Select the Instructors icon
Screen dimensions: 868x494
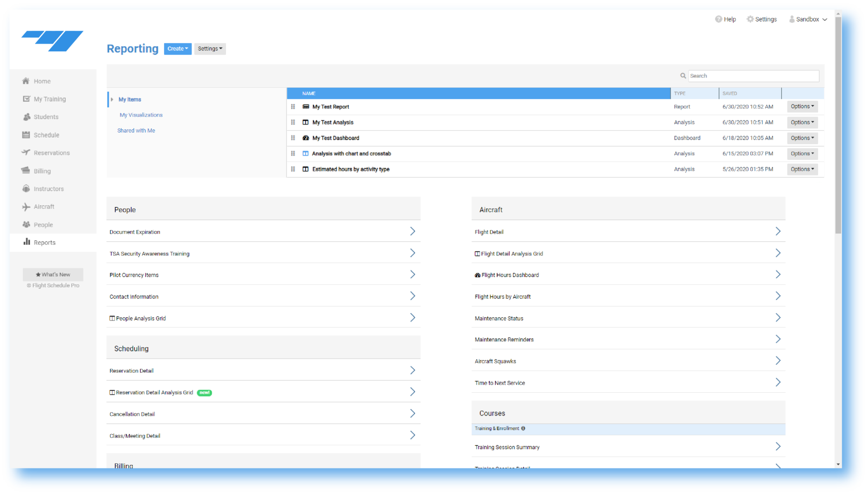26,189
